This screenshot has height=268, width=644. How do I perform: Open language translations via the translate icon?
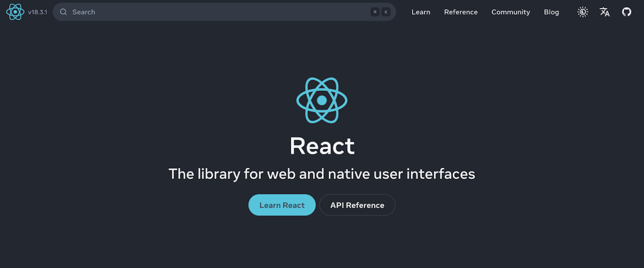605,12
